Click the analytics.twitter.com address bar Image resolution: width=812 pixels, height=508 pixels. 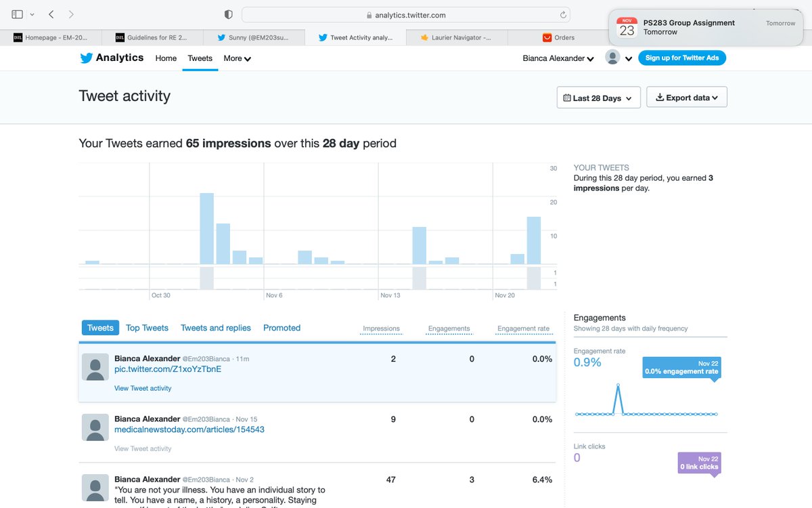coord(405,15)
